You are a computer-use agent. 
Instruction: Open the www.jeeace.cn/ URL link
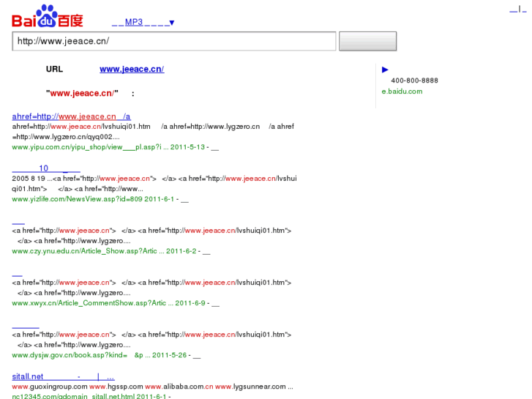pos(132,69)
